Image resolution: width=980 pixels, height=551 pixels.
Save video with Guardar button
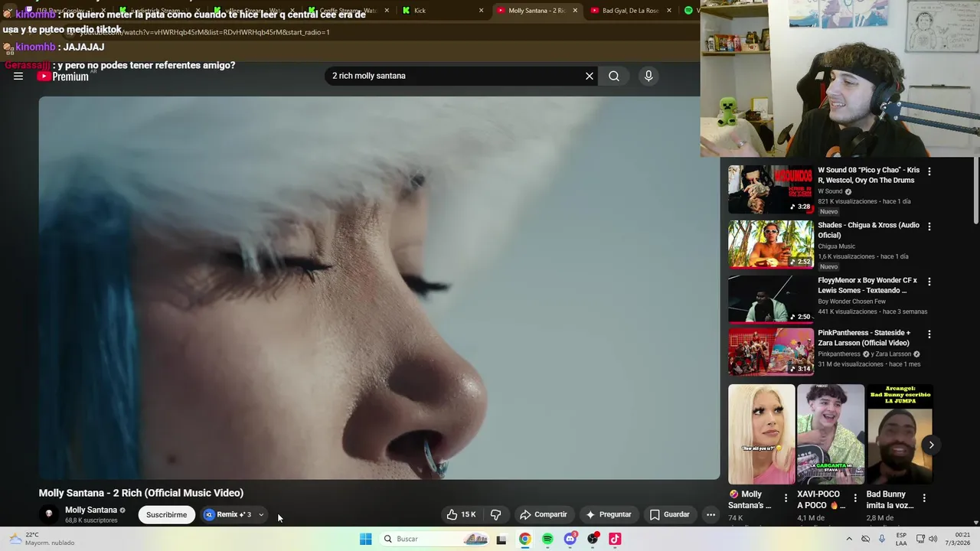pyautogui.click(x=669, y=514)
